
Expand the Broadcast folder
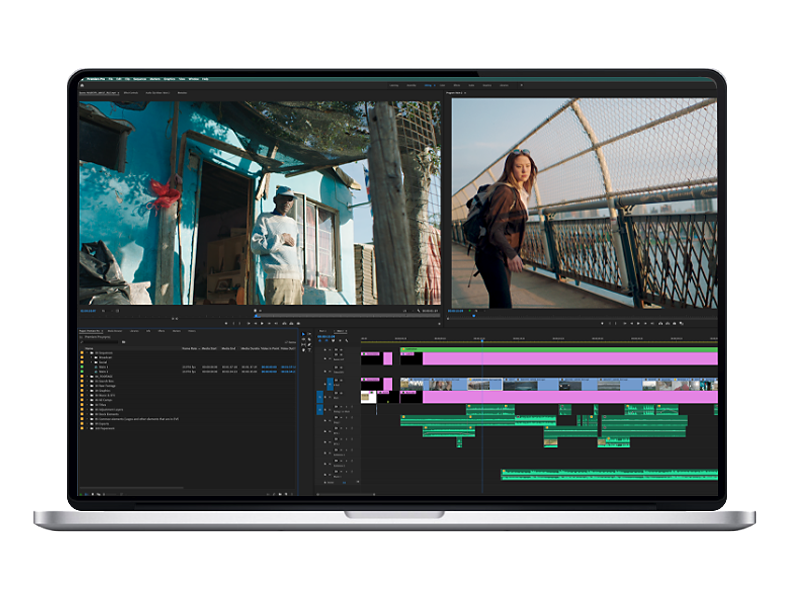90,356
